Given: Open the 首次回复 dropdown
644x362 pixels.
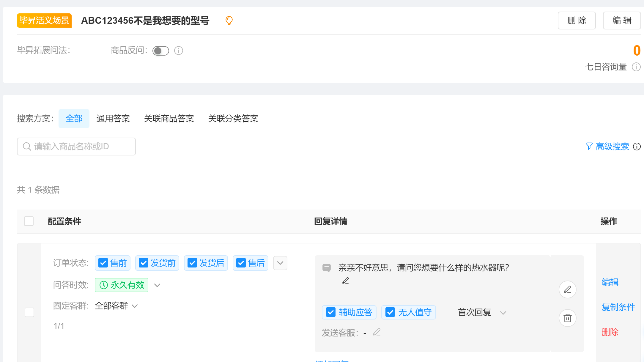Looking at the screenshot, I should 503,313.
